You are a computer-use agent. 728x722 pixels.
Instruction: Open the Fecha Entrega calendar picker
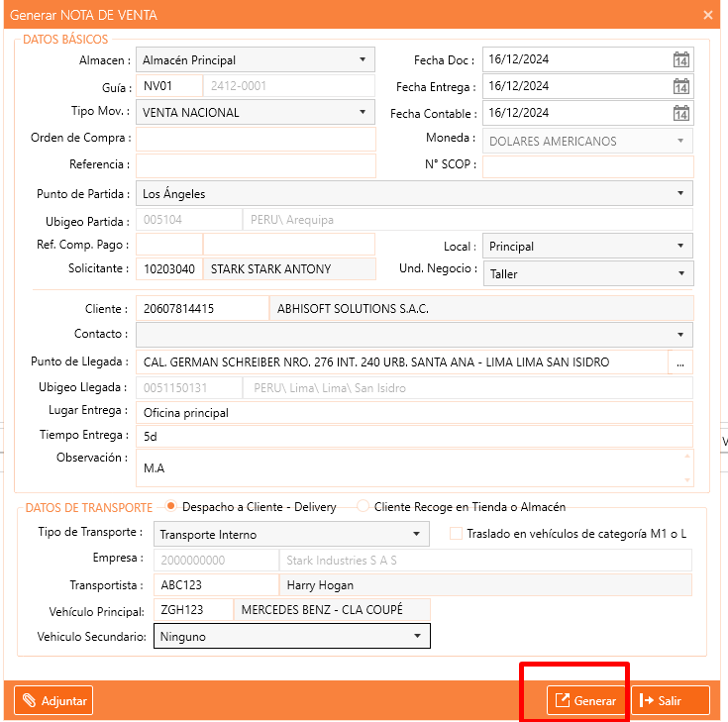point(681,86)
